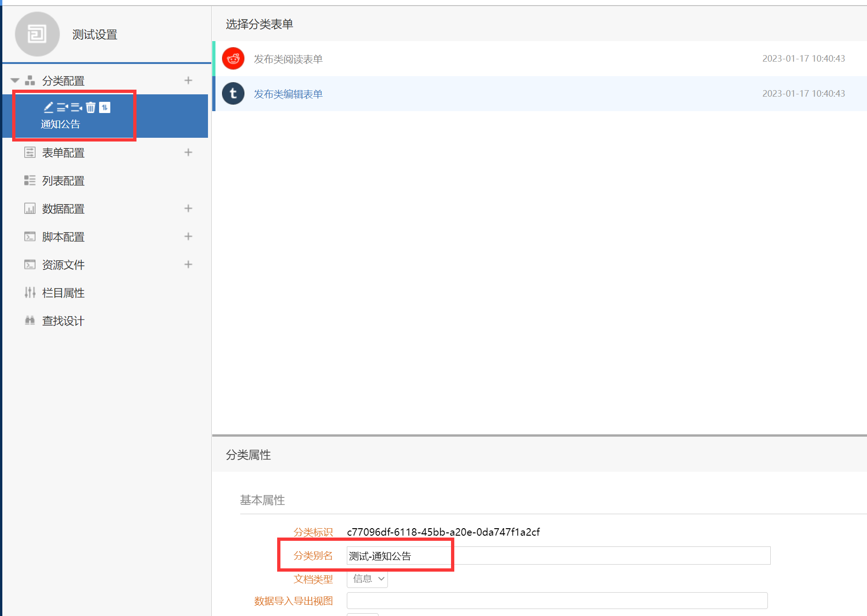Click the orange 文档类型 label
This screenshot has width=867, height=616.
(313, 579)
